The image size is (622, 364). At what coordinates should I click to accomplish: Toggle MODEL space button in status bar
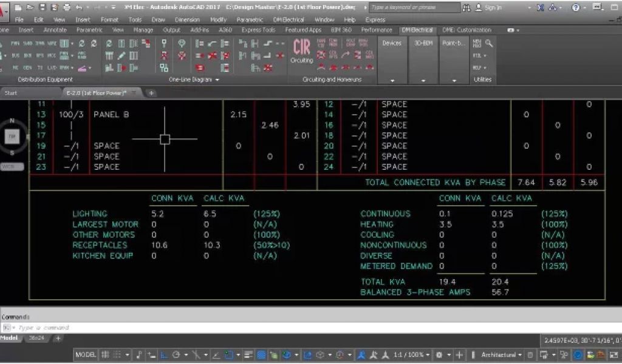click(86, 355)
